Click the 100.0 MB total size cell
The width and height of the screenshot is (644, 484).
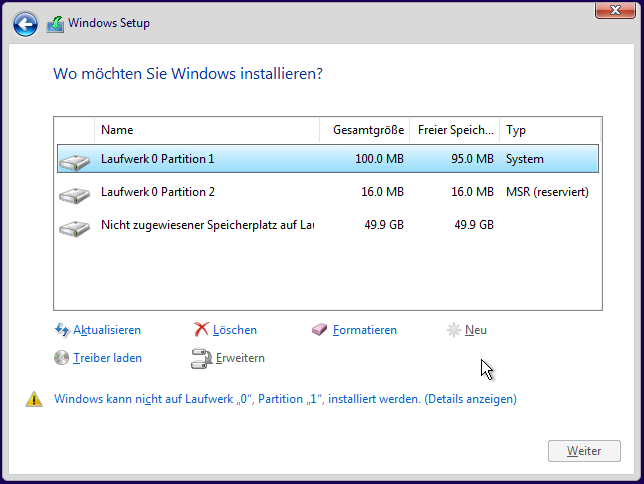point(379,159)
